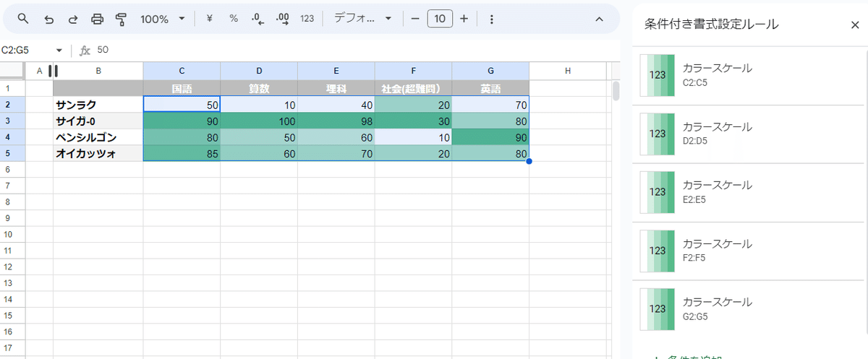Close the conditional formatting rules panel

click(855, 25)
